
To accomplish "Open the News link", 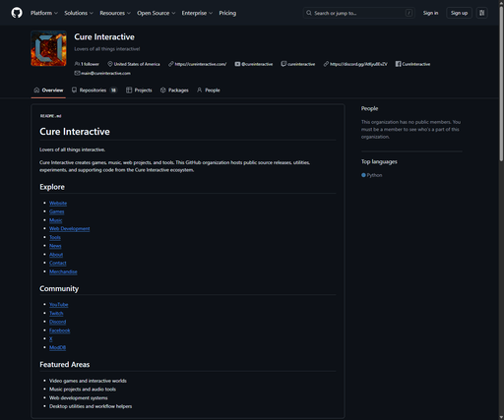I will (x=55, y=246).
